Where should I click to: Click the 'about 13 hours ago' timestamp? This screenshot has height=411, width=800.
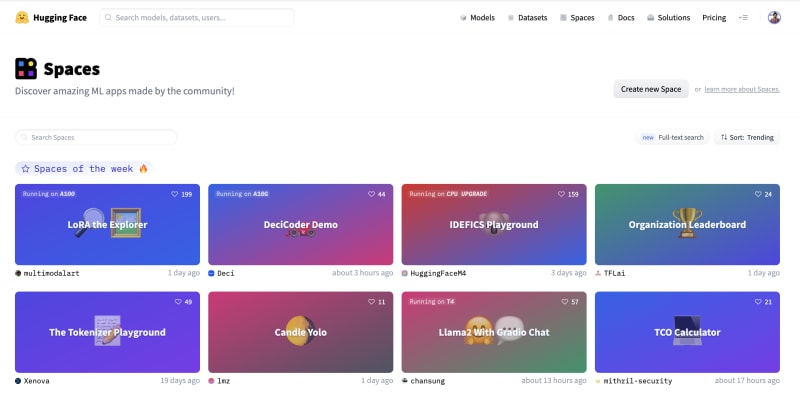[x=554, y=380]
